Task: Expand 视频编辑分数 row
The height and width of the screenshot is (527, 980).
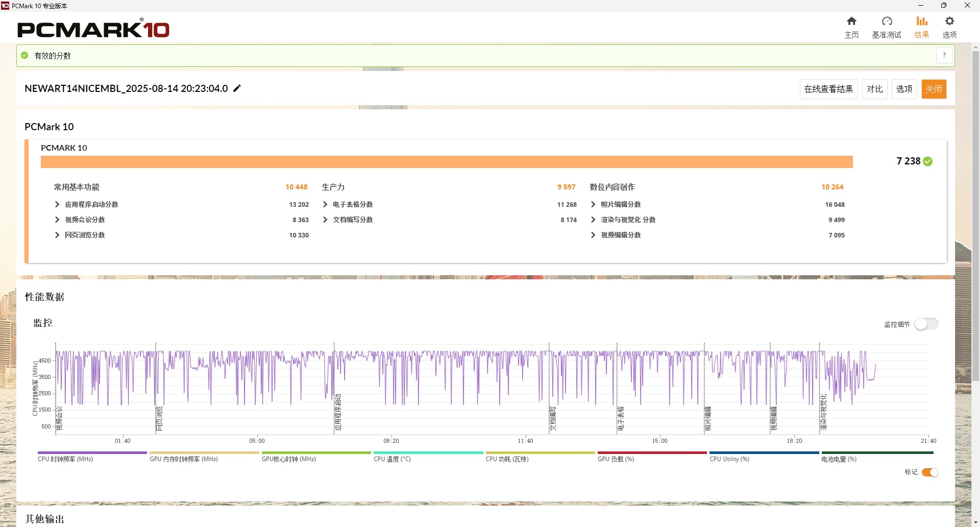Action: [593, 235]
